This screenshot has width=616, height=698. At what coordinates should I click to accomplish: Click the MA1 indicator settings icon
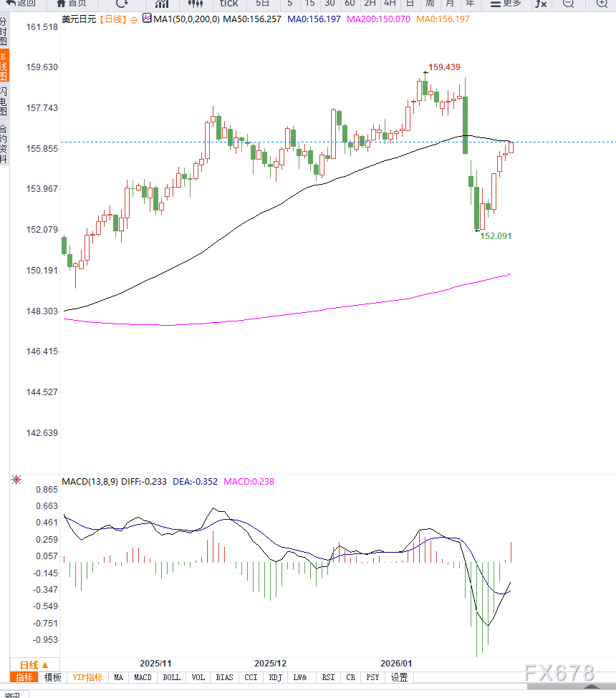[x=147, y=19]
